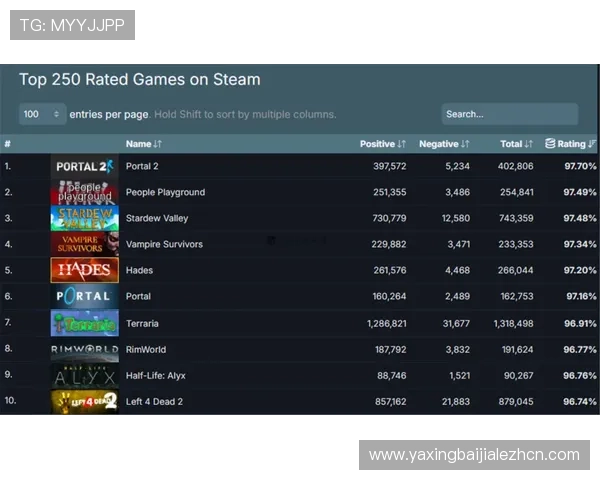Open the Stardew Valley thumbnail image
This screenshot has width=600, height=480.
[x=85, y=218]
